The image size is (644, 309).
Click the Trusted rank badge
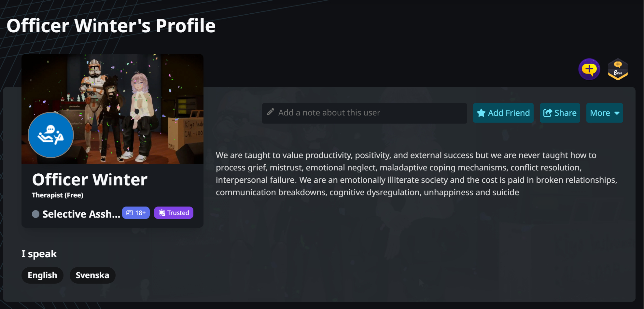[x=174, y=213]
